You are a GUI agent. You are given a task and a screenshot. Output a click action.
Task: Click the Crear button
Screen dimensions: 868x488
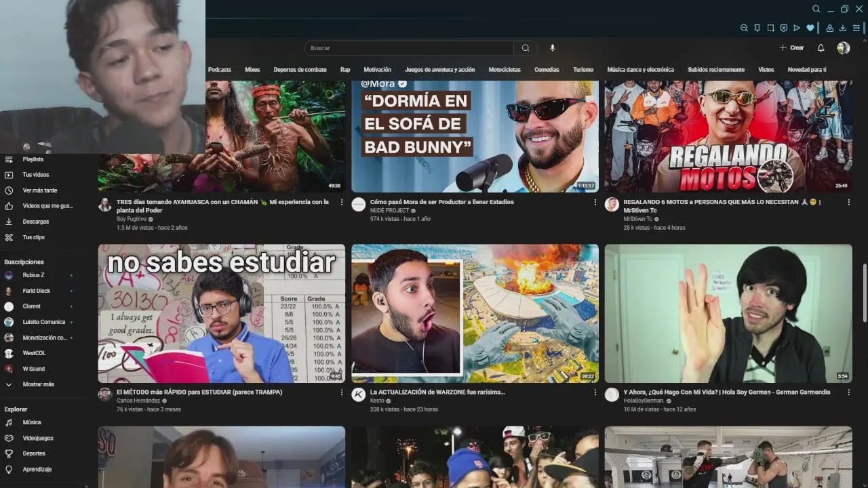(791, 48)
